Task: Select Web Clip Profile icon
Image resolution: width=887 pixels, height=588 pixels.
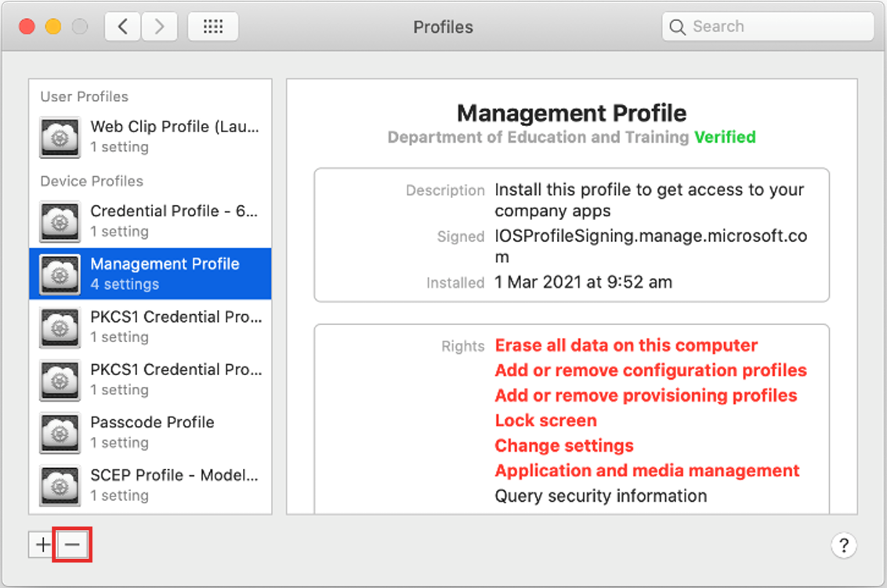Action: [60, 137]
